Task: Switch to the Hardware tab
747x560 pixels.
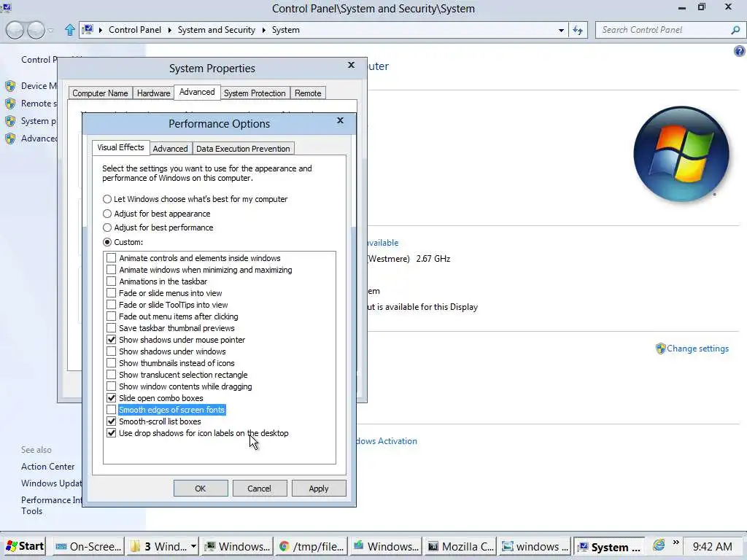Action: [x=153, y=93]
